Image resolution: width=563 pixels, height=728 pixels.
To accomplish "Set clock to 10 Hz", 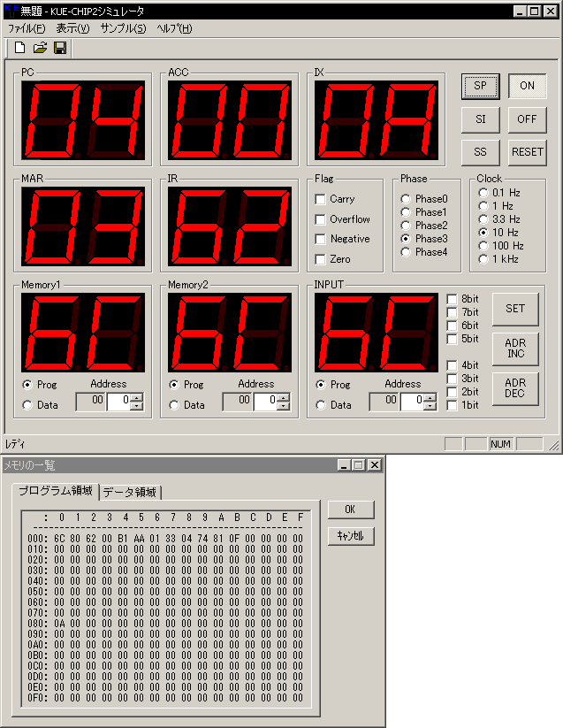I will tap(483, 232).
